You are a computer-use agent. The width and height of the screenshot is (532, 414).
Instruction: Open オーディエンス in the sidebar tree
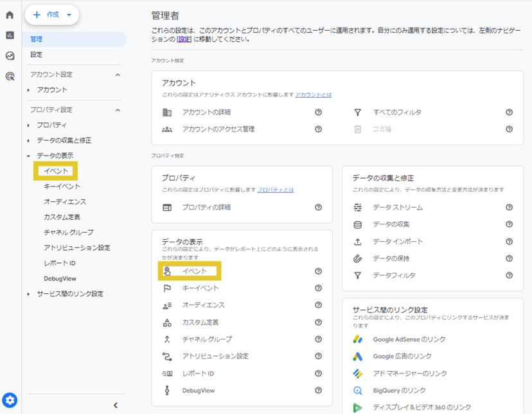(x=65, y=202)
